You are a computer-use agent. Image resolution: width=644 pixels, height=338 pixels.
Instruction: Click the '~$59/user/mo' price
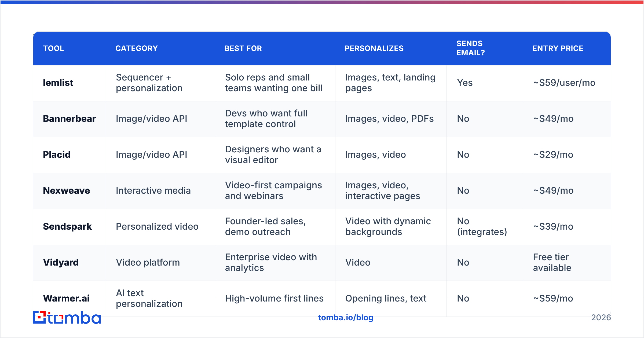coord(564,83)
